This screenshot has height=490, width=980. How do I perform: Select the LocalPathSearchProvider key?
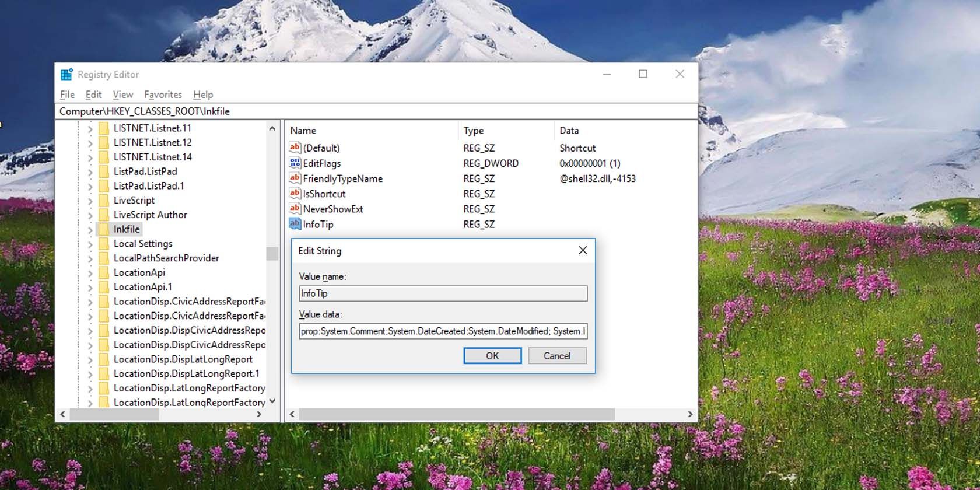click(166, 258)
